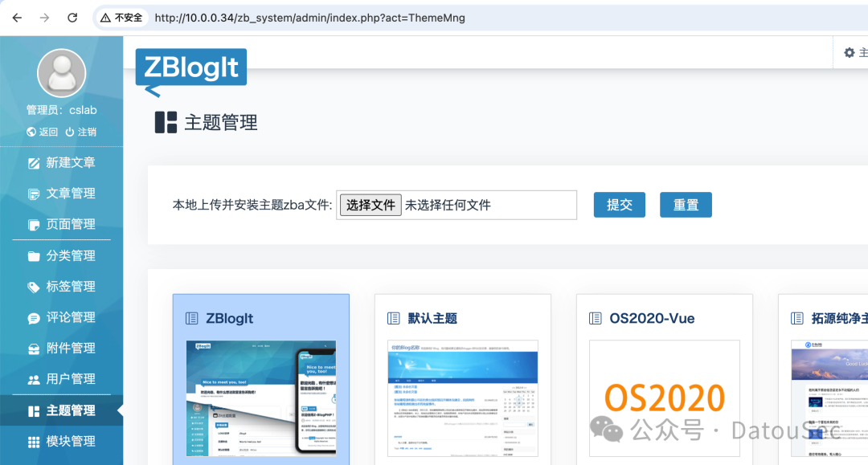Click the ZBlogIt theme preview thumbnail
Screen dimensions: 868x465
click(x=260, y=398)
